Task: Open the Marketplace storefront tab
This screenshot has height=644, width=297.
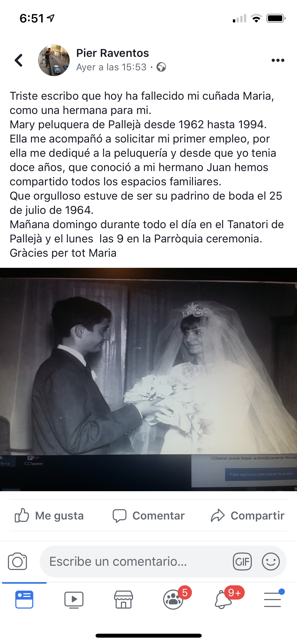Action: point(123,599)
